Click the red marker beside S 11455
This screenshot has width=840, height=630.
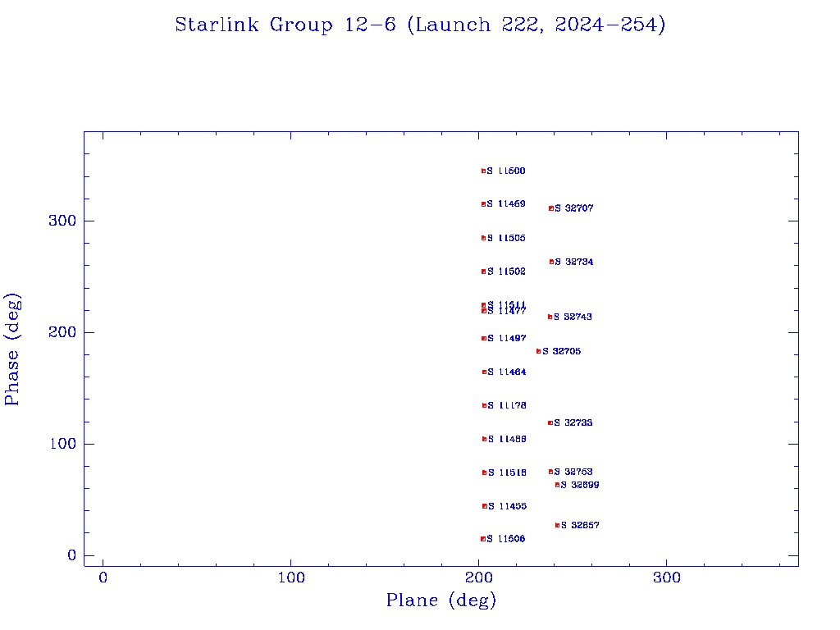(x=484, y=506)
